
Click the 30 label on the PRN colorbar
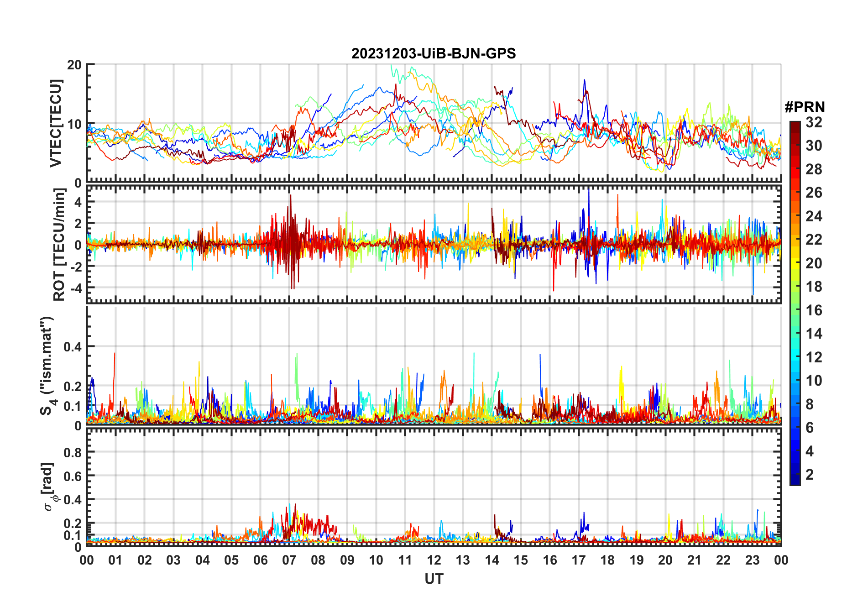[814, 146]
